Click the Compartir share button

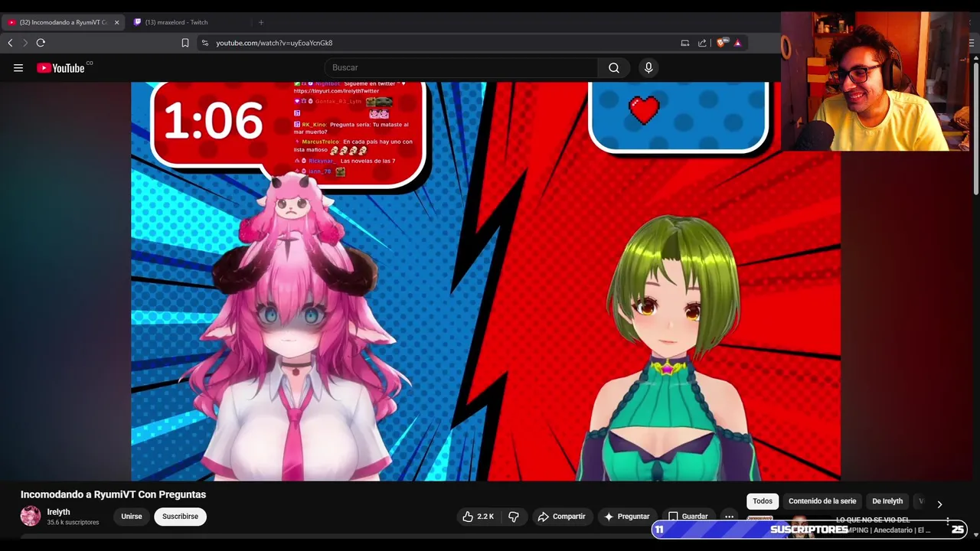click(x=561, y=517)
